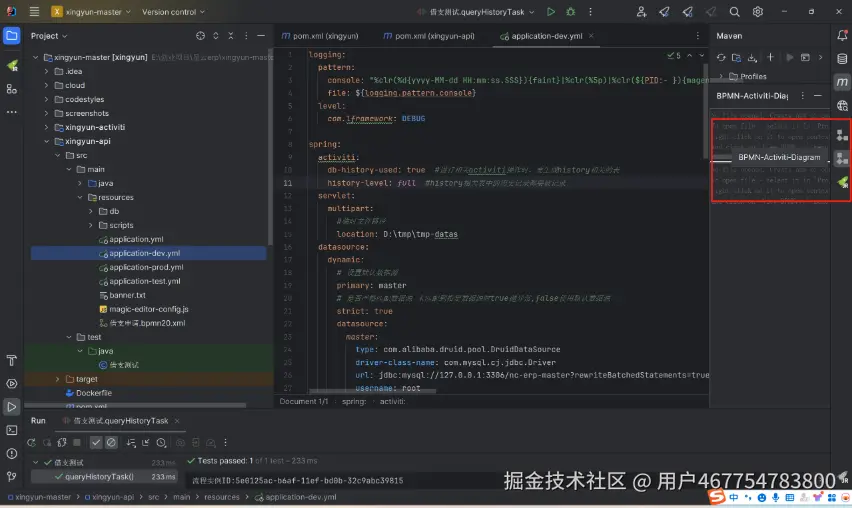This screenshot has height=508, width=852.
Task: Execute Maven goal icon
Action: click(x=805, y=58)
